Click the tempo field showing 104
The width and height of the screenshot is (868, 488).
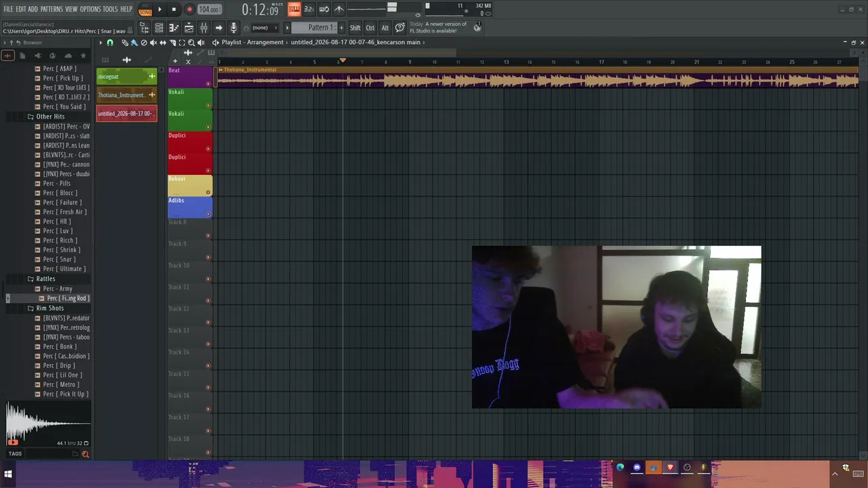click(x=210, y=9)
